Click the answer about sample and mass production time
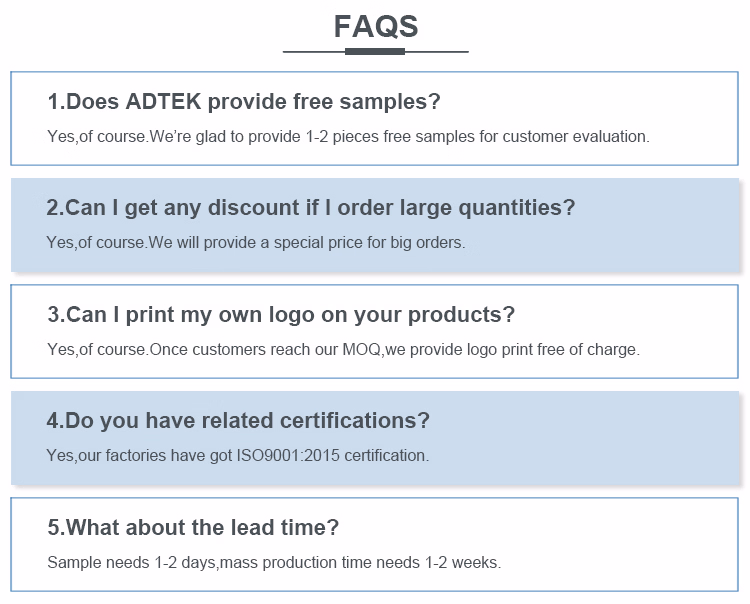Viewport: 750px width, 604px height. [274, 562]
